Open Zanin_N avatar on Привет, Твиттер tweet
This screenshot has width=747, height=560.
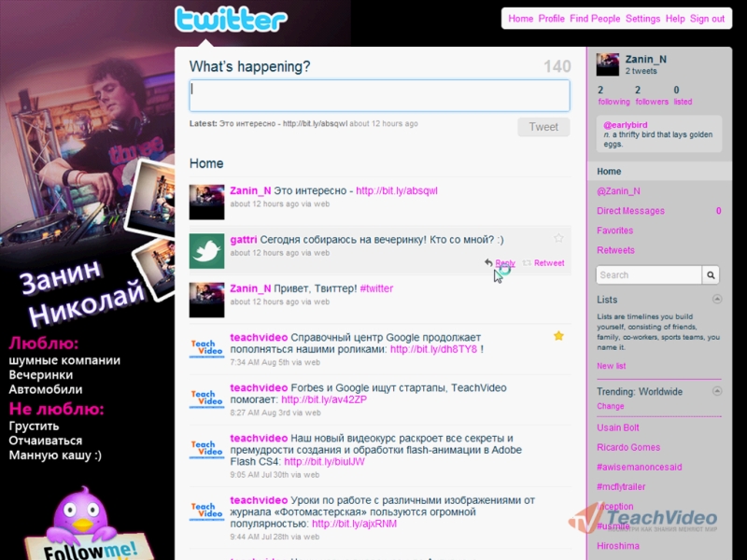206,300
